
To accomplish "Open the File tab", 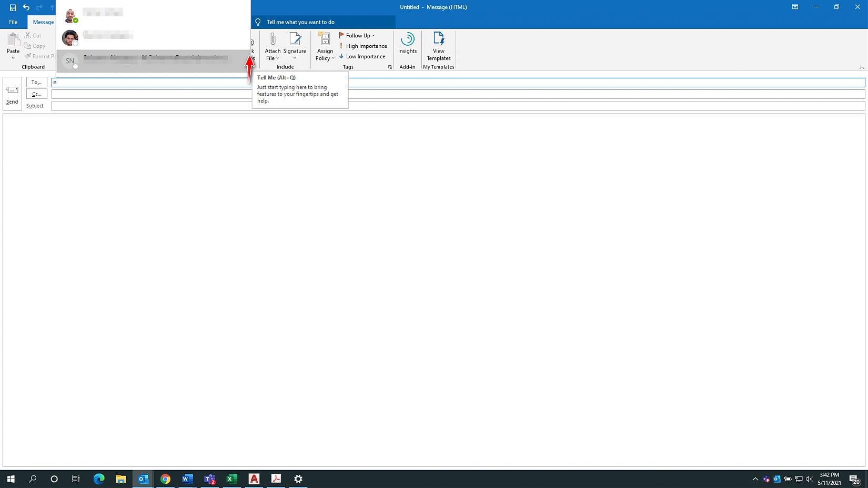I will click(x=13, y=22).
